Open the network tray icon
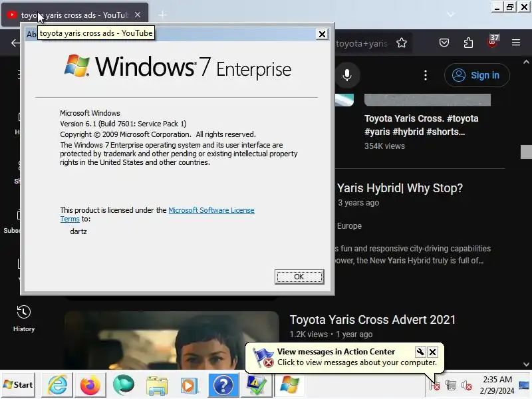 click(451, 385)
